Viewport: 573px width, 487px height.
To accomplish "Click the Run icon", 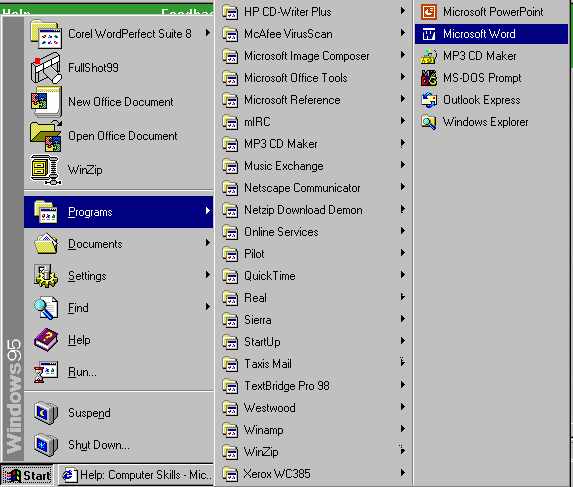I will [46, 372].
